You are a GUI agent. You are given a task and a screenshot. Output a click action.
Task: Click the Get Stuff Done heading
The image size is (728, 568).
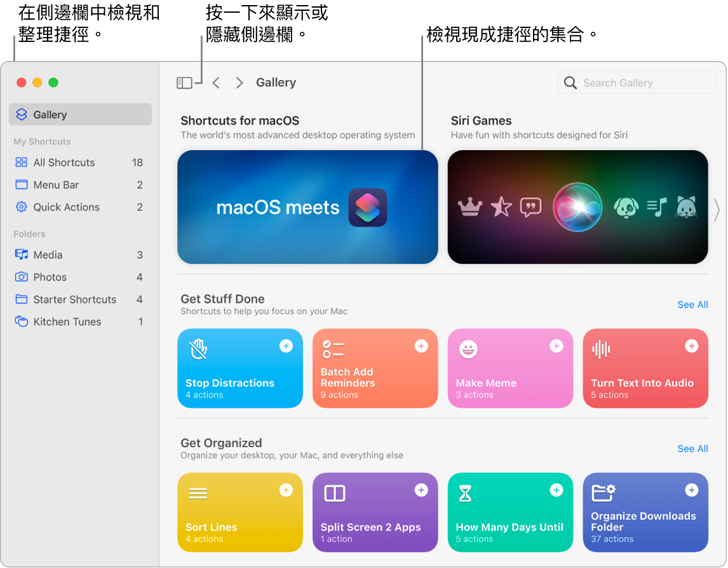222,299
